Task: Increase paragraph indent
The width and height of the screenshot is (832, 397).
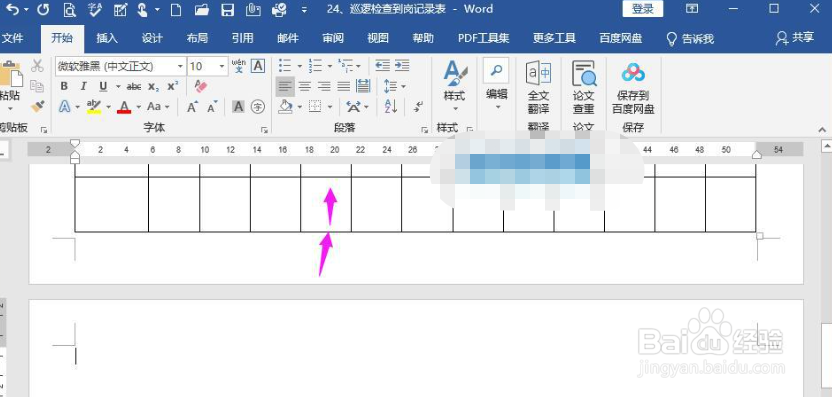Action: tap(402, 66)
